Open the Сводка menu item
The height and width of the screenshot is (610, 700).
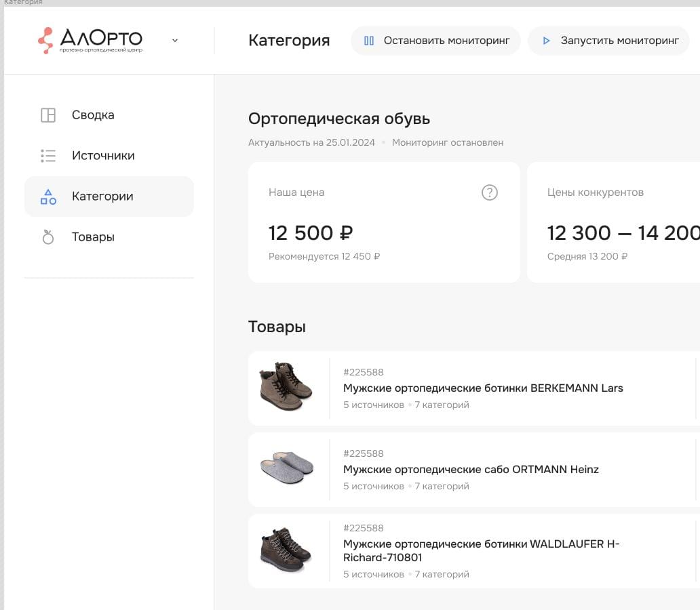click(93, 115)
